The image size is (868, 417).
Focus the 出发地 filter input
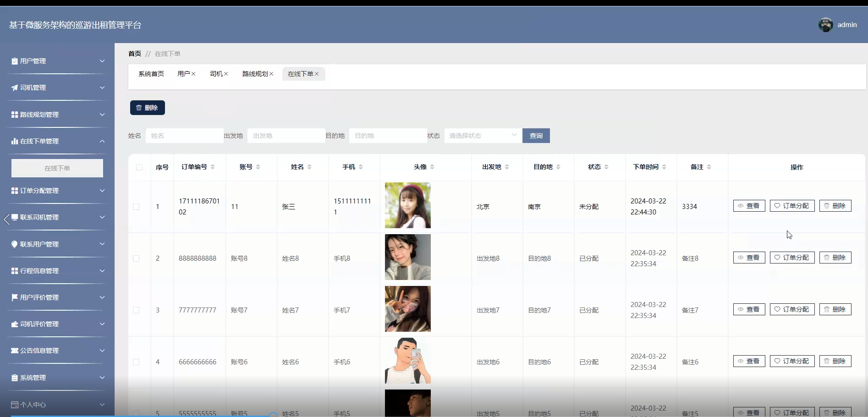[x=286, y=136]
